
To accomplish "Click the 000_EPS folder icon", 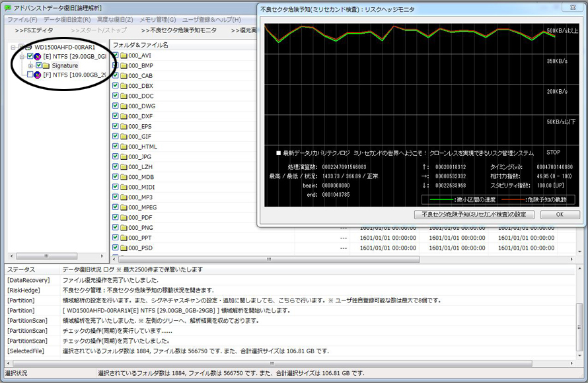I will pos(124,126).
